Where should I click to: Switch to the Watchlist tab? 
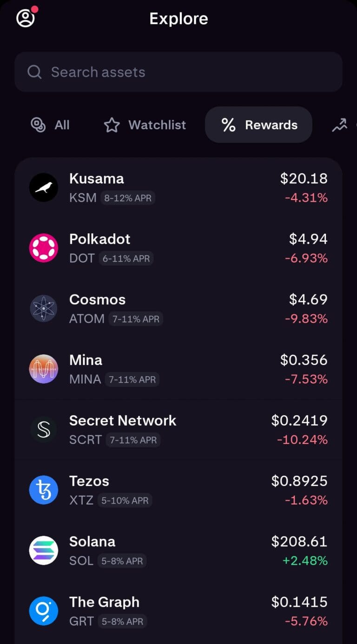[x=145, y=125]
